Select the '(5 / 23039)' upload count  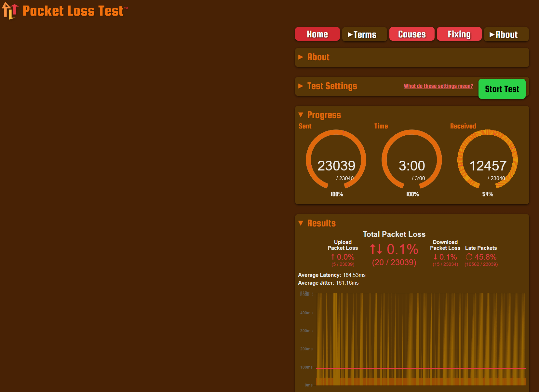[343, 264]
